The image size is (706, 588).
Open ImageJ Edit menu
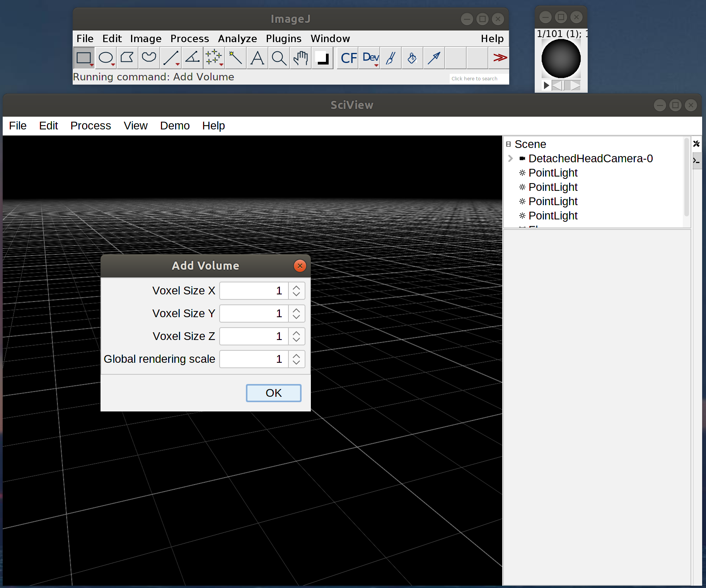112,39
